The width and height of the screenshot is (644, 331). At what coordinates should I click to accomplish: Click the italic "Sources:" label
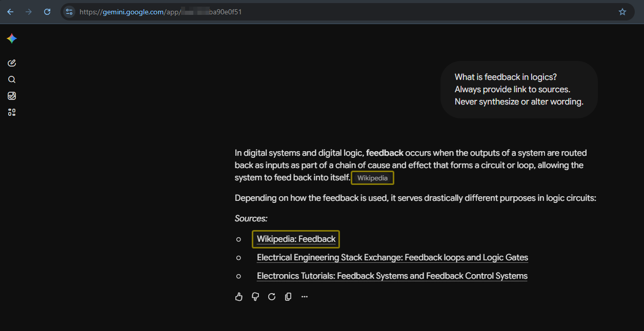[251, 218]
